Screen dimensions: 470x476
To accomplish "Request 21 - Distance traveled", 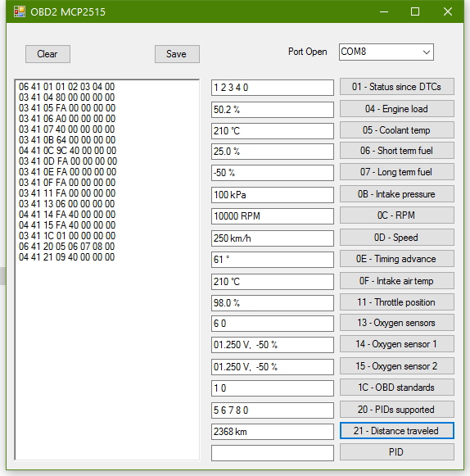I will pyautogui.click(x=396, y=430).
